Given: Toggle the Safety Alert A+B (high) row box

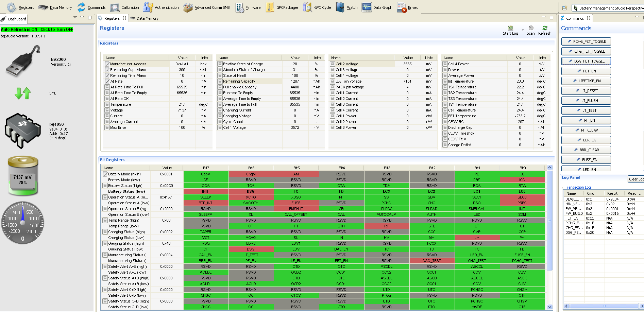Looking at the screenshot, I should 105,266.
